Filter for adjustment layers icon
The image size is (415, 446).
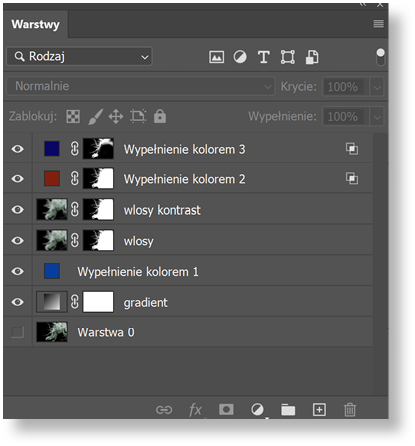tap(240, 57)
